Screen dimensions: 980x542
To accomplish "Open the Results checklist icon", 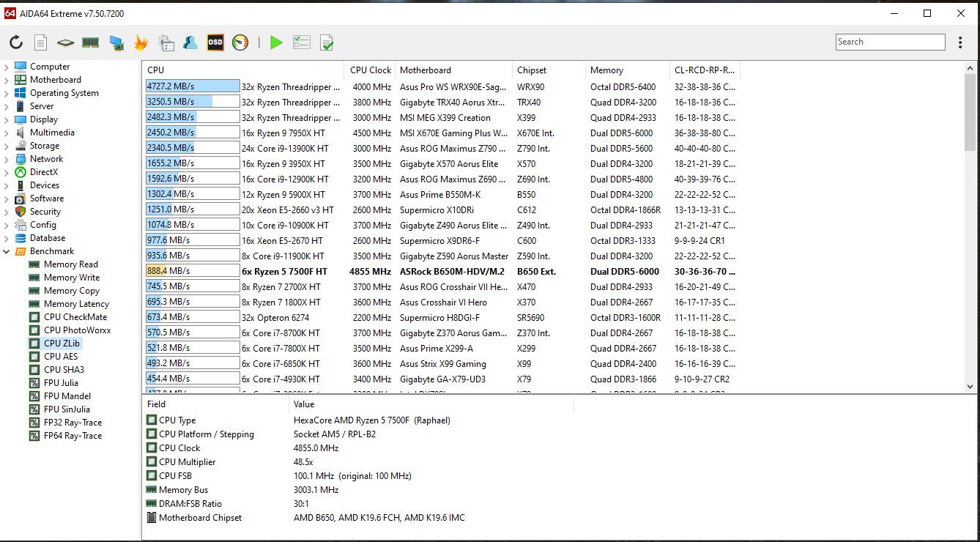I will coord(302,42).
